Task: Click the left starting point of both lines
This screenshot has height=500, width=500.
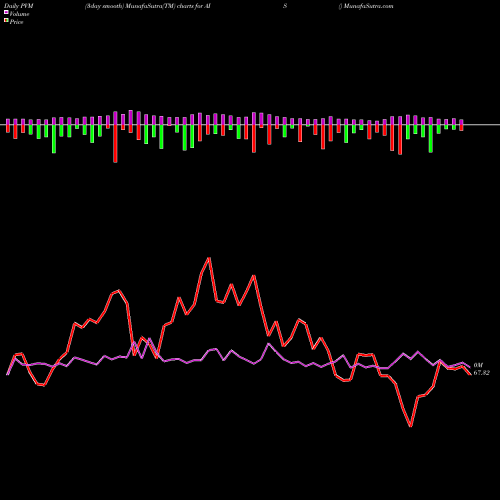Action: pos(7,375)
